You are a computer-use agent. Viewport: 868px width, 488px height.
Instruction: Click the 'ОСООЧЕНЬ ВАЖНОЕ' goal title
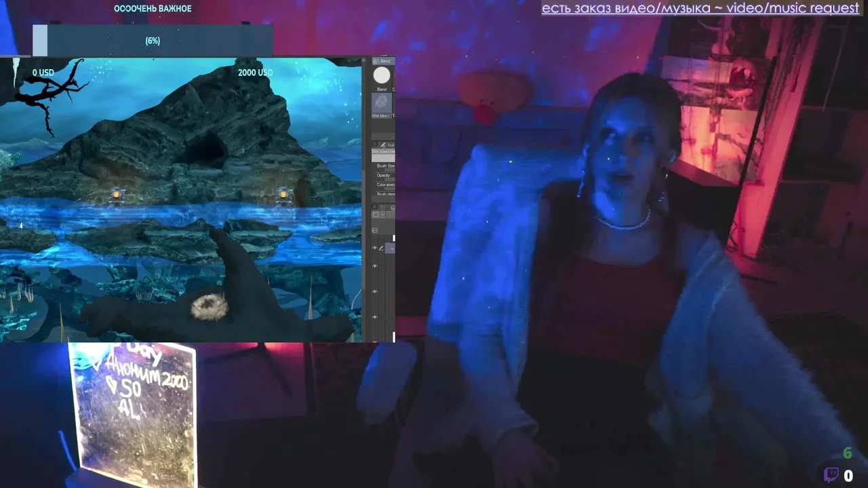click(153, 9)
